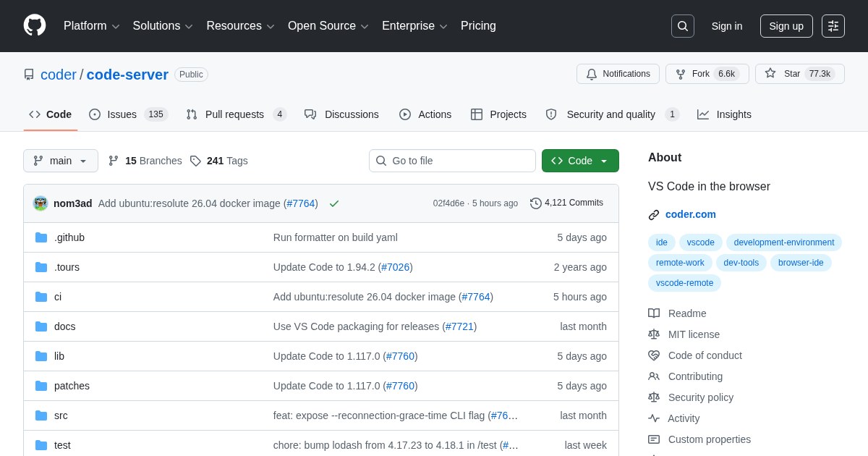Star the code-server repository

click(x=799, y=74)
